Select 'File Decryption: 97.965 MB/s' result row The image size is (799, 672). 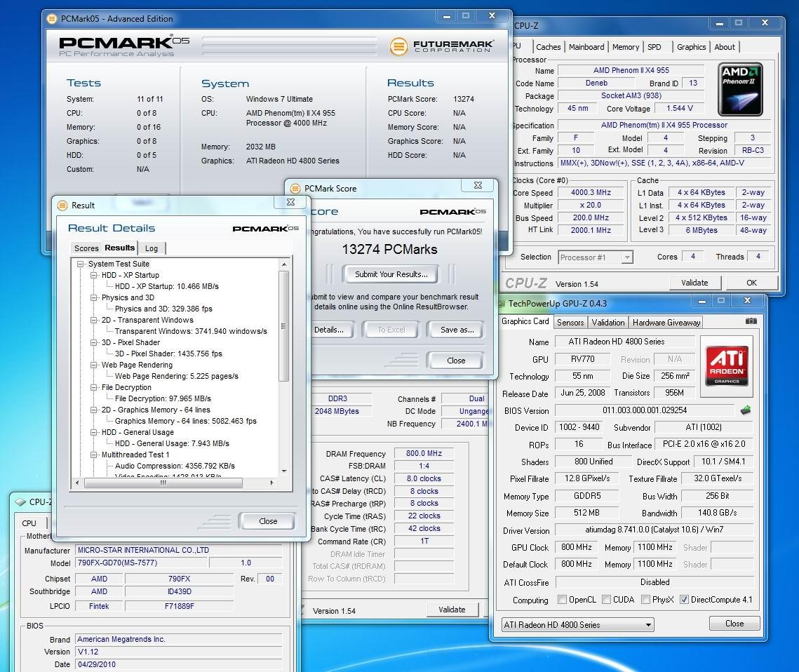(x=163, y=398)
